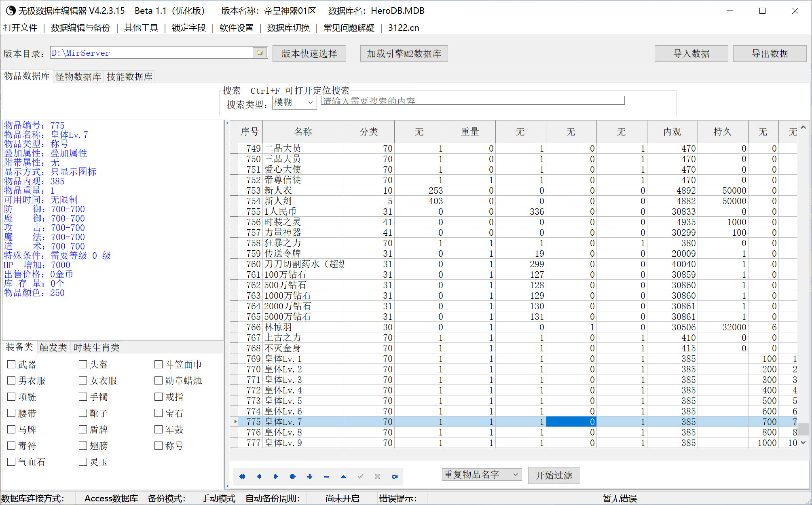This screenshot has height=505, width=812.
Task: Click the 3122.cn menu link
Action: coord(404,28)
